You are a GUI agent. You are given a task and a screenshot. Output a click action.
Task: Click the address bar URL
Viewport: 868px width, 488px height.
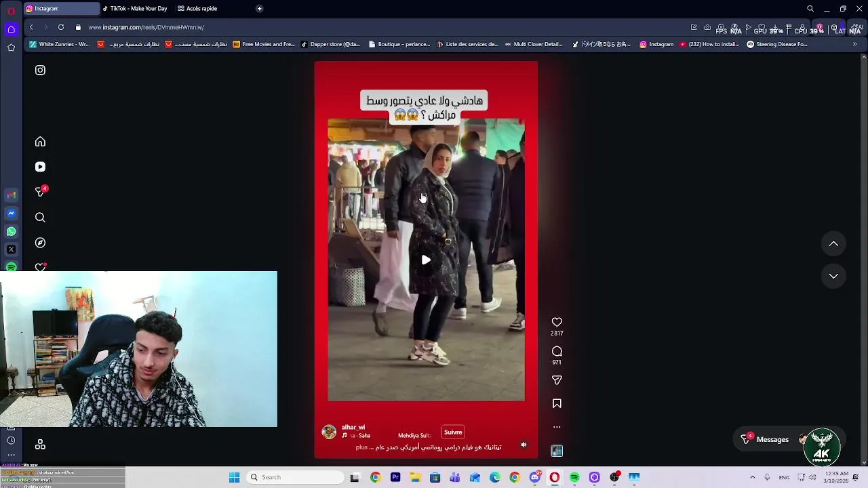point(146,27)
